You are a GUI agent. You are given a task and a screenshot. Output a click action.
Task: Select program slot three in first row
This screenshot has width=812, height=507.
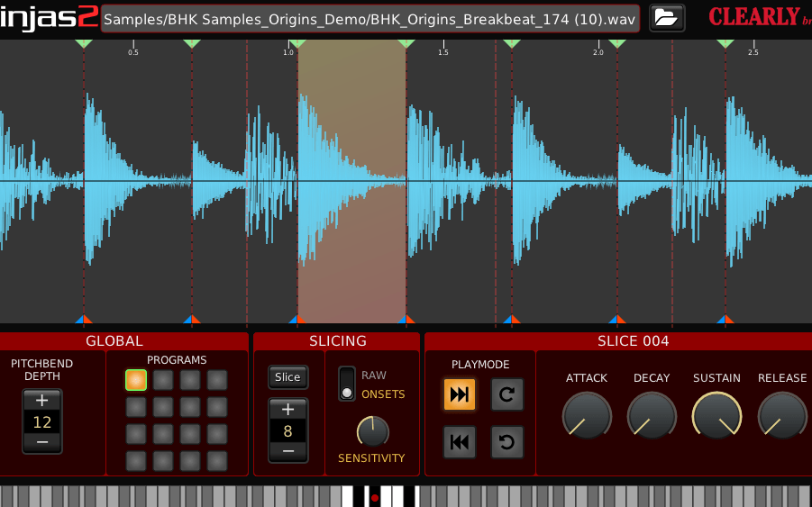tap(190, 380)
